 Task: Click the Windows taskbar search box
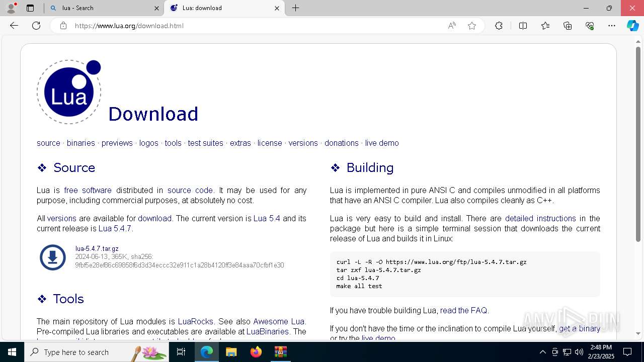(x=98, y=352)
